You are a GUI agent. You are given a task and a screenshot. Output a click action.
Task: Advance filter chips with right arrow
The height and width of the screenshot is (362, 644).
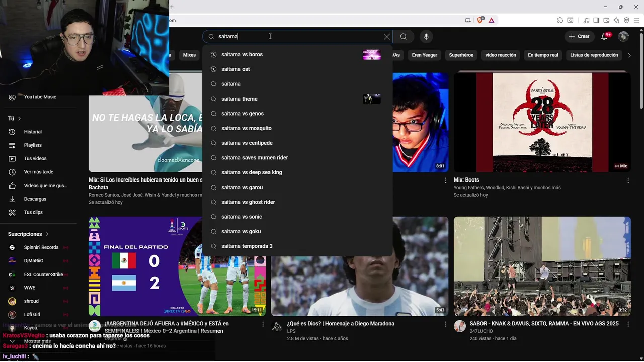[x=629, y=55]
